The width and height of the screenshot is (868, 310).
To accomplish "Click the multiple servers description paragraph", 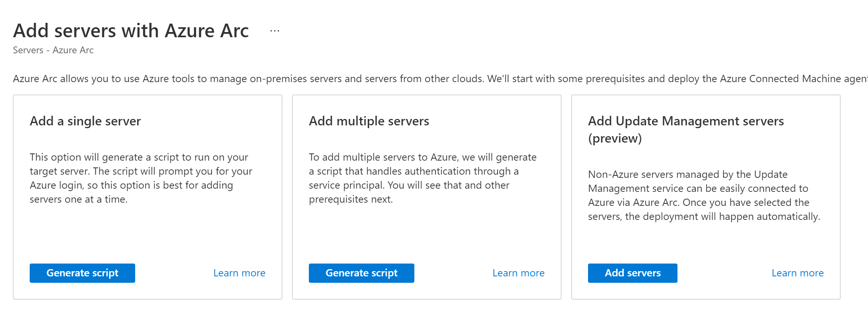I will point(421,178).
